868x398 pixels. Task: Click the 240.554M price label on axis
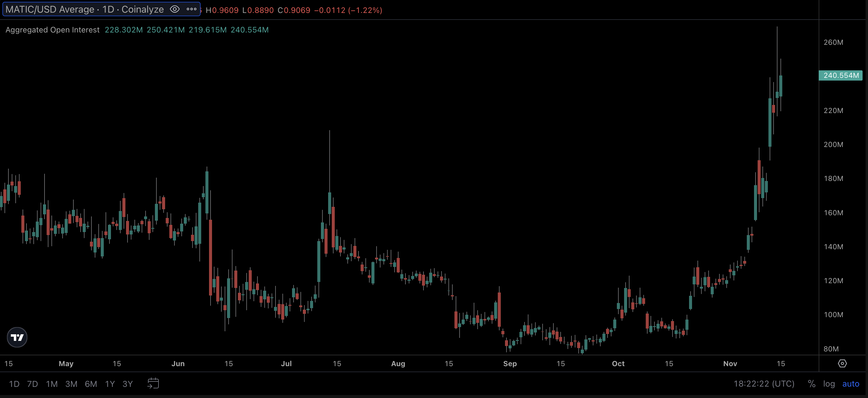[841, 75]
